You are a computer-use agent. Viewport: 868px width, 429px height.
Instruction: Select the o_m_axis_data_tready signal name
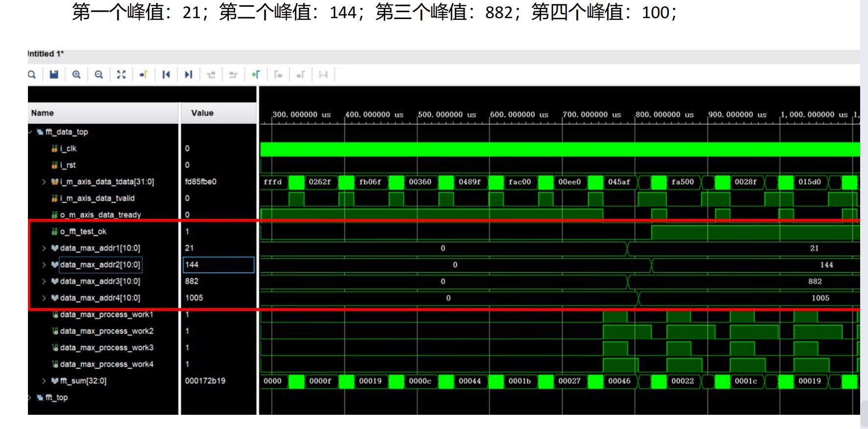pyautogui.click(x=100, y=215)
